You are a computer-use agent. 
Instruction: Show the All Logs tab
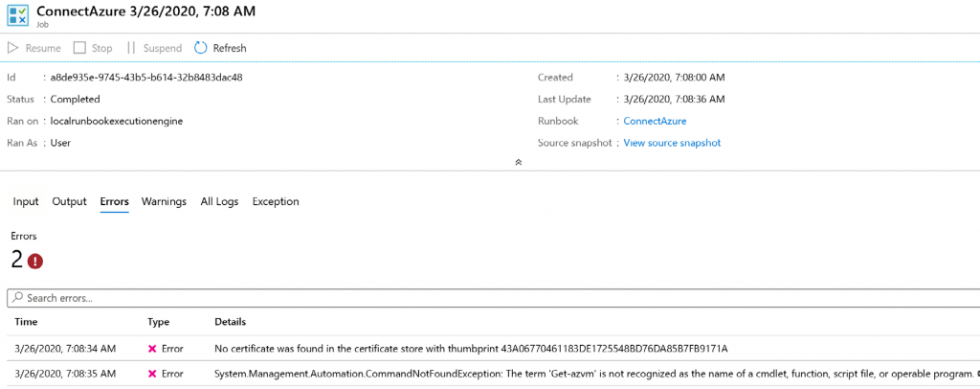pyautogui.click(x=219, y=202)
